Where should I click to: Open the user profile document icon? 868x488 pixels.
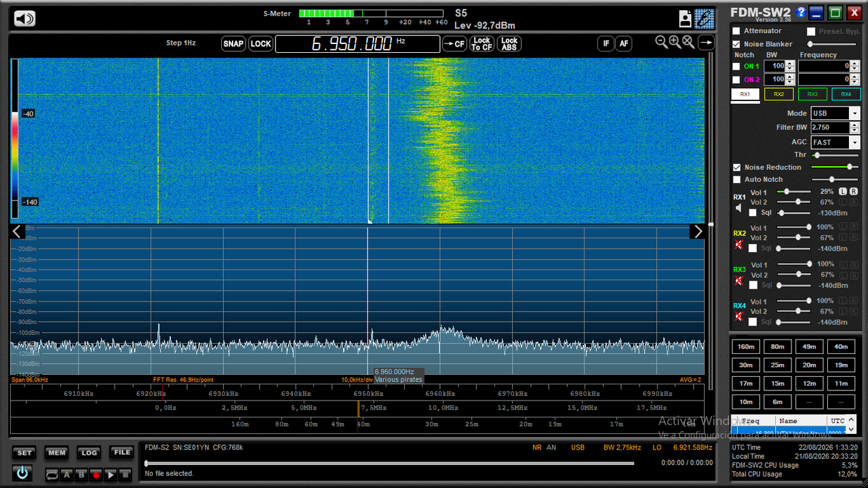tap(686, 18)
